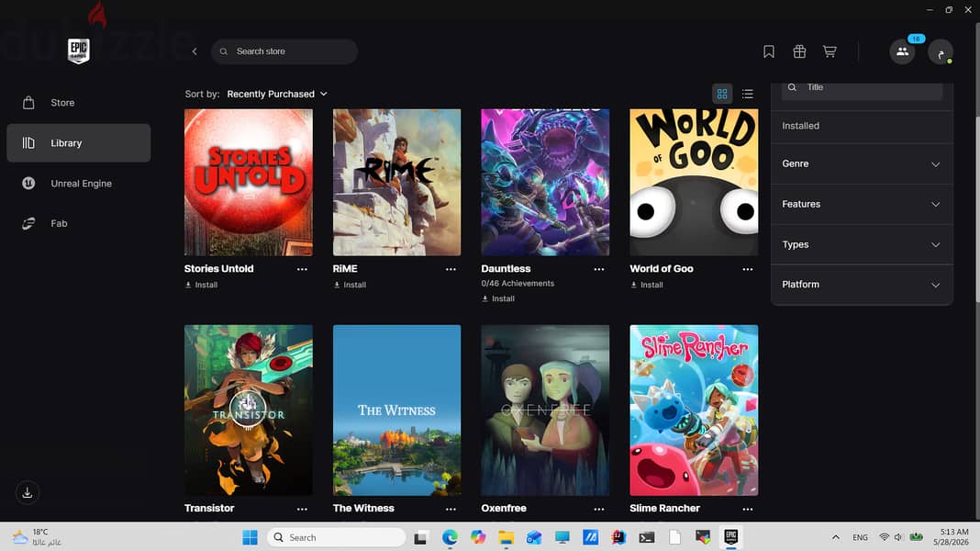Go back with the left chevron arrow
Viewport: 980px width, 551px height.
click(195, 51)
